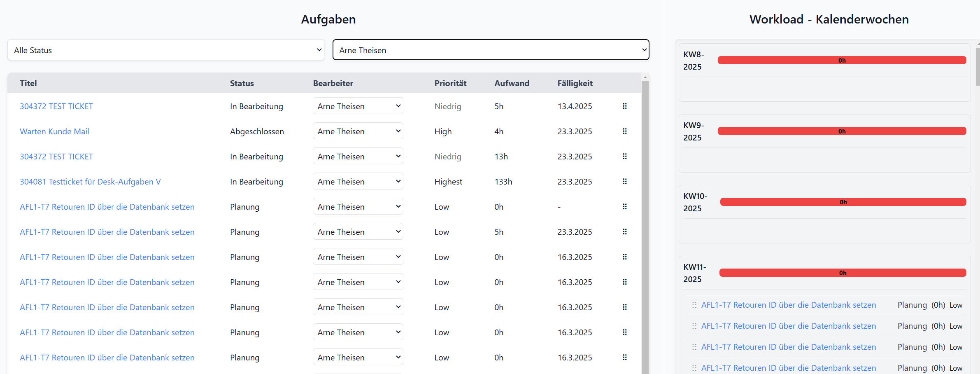Open the Alle Status filter dropdown
This screenshot has height=374, width=980.
point(166,50)
